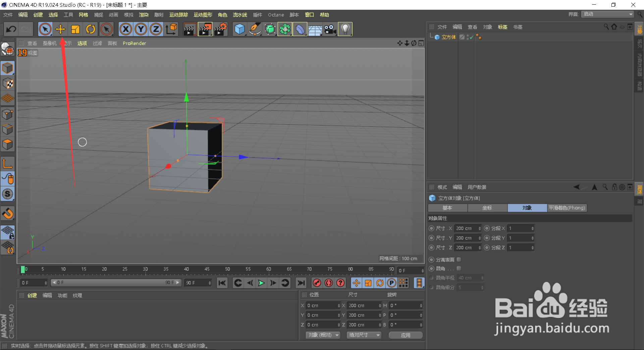
Task: Click the green playhead marker at frame 0
Action: pos(23,269)
